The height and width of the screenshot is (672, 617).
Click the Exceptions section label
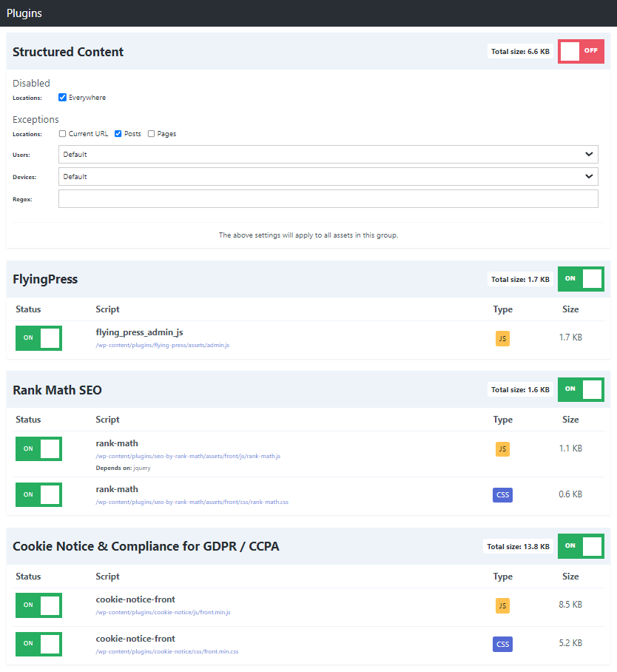tap(36, 120)
